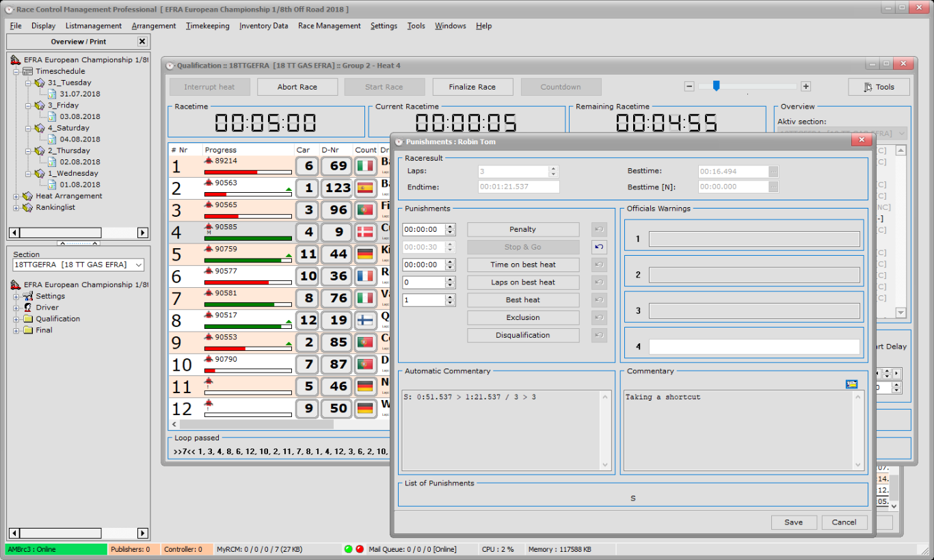
Task: Expand the Qualification folder node
Action: [16, 319]
